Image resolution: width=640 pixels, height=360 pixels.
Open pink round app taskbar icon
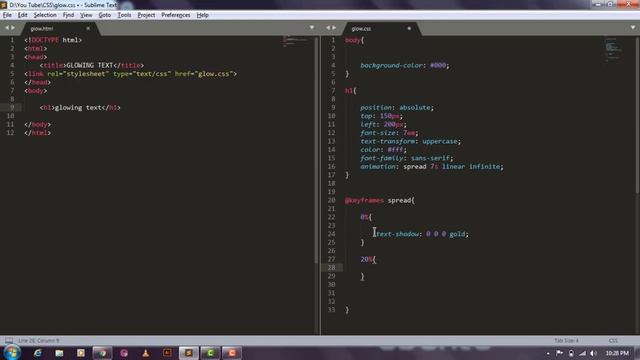(x=124, y=353)
